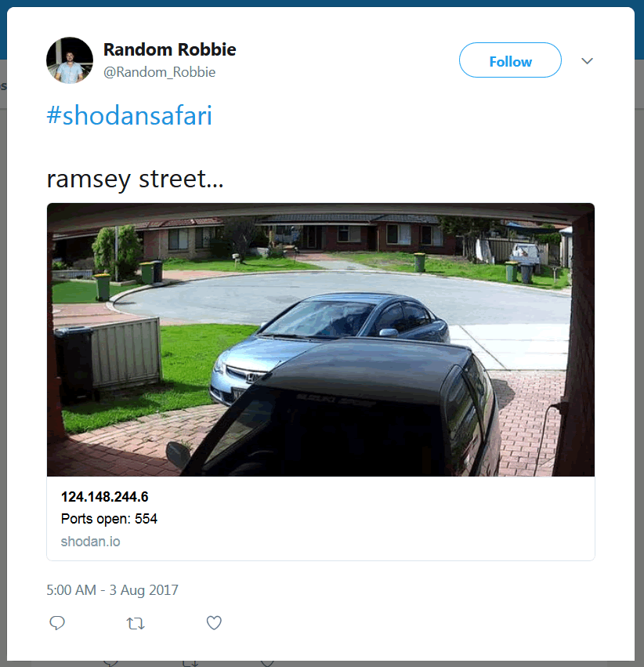This screenshot has width=644, height=667.
Task: Click the 'ramsey street...' tweet text
Action: coord(135,179)
